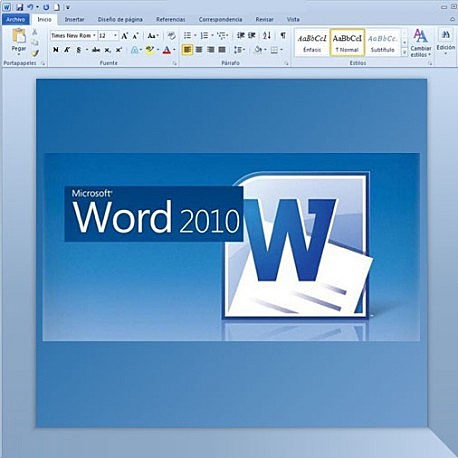
Task: Click the Word application icon in title bar
Action: pos(7,7)
